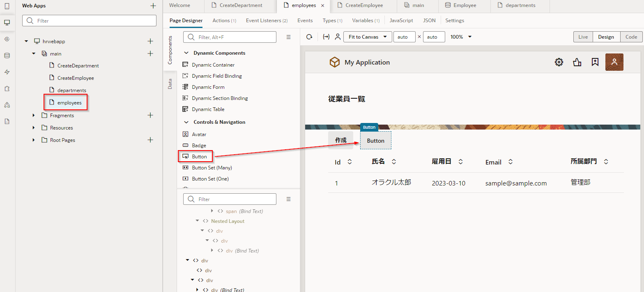
Task: Click the thumbs-up icon in app header
Action: 577,62
